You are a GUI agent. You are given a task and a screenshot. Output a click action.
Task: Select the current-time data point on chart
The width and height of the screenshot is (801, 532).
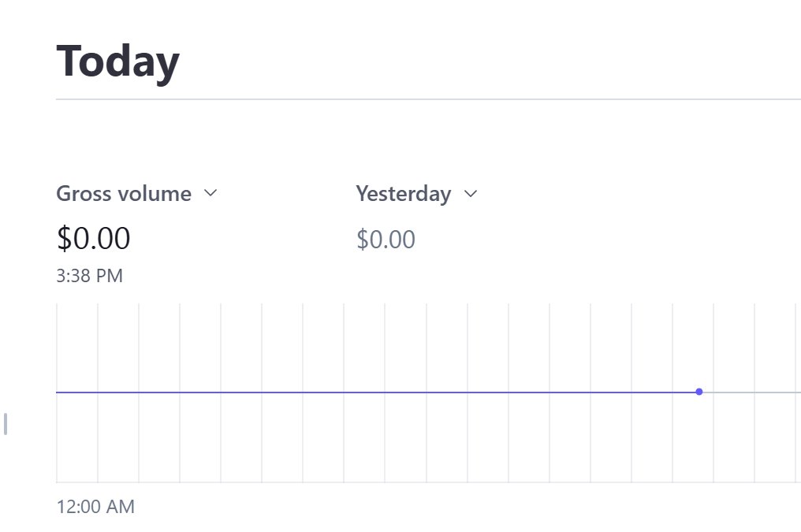tap(699, 392)
